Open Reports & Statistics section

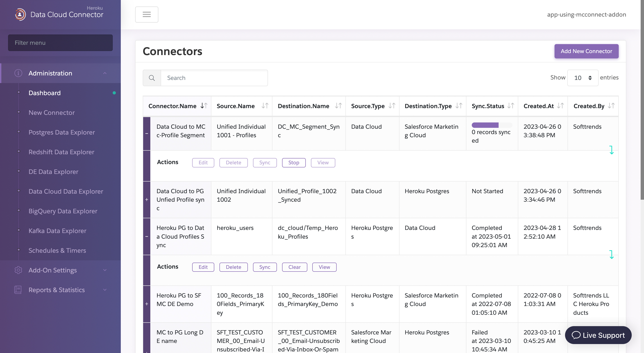pyautogui.click(x=56, y=289)
